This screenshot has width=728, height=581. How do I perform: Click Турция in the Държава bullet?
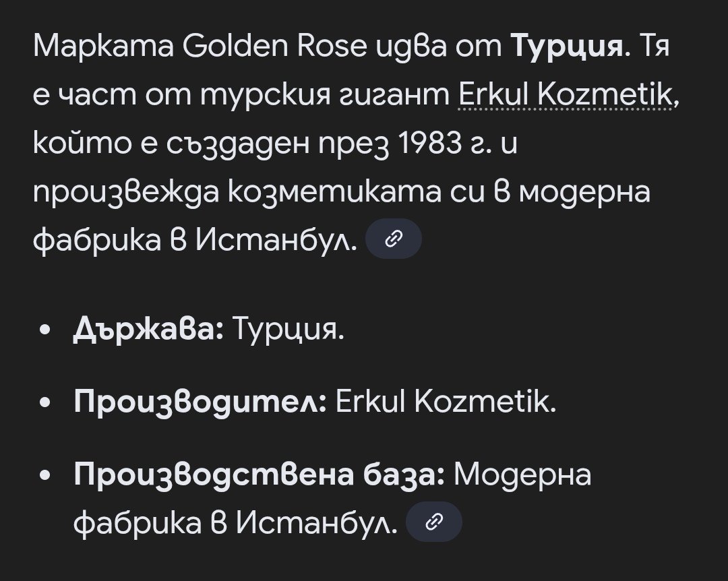pyautogui.click(x=287, y=331)
